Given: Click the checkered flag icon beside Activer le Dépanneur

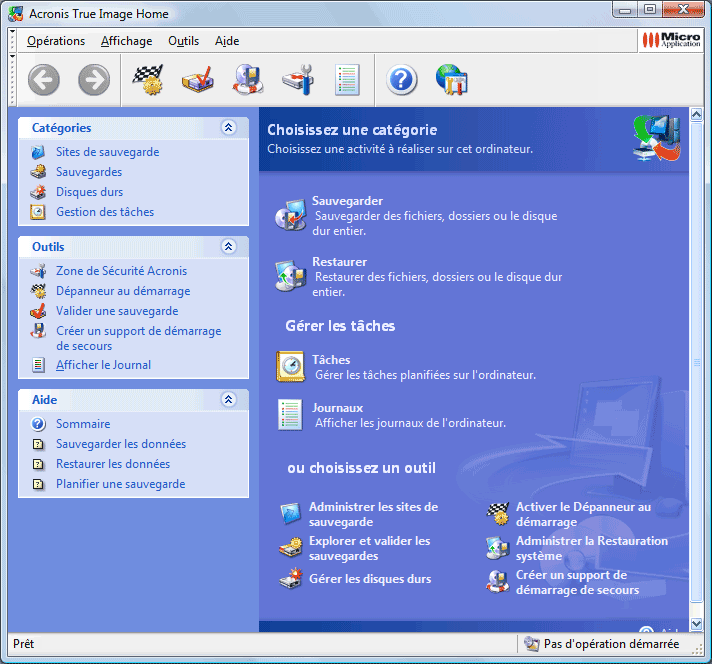Looking at the screenshot, I should click(x=498, y=514).
